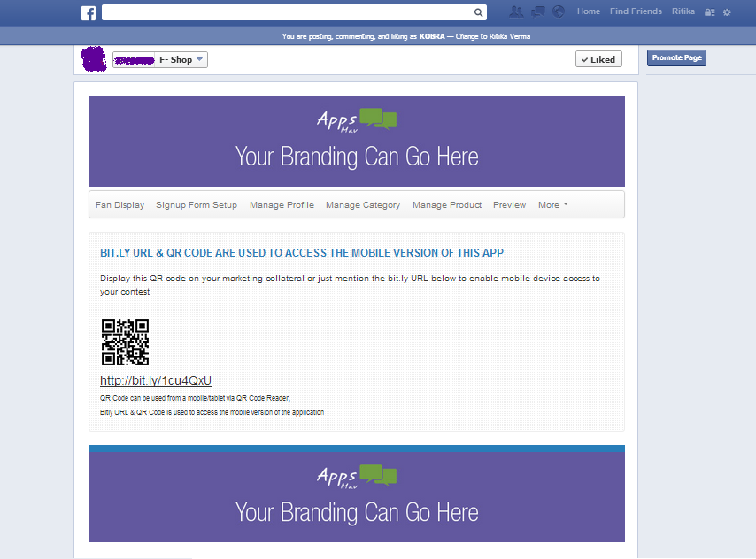The height and width of the screenshot is (559, 756).
Task: Expand the More dropdown menu
Action: (553, 205)
